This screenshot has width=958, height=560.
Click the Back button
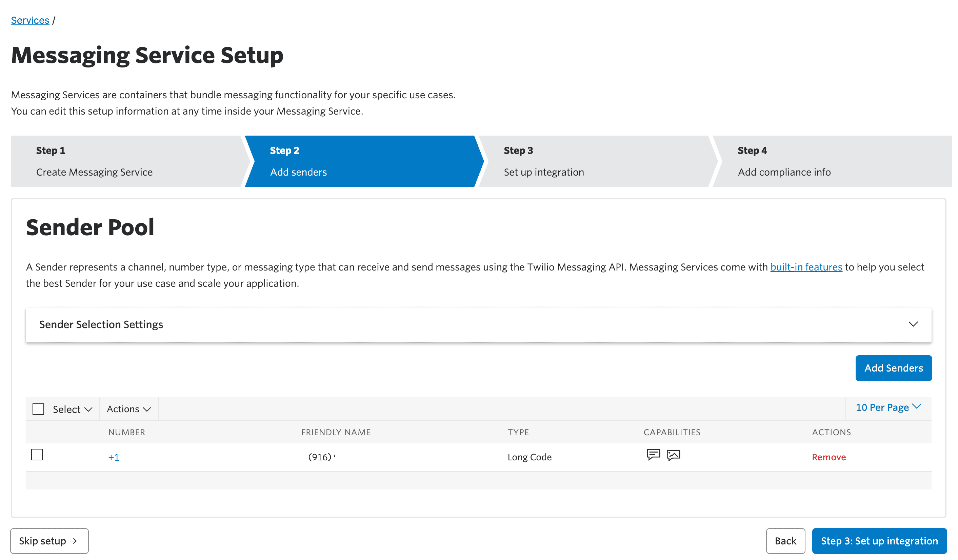click(785, 541)
